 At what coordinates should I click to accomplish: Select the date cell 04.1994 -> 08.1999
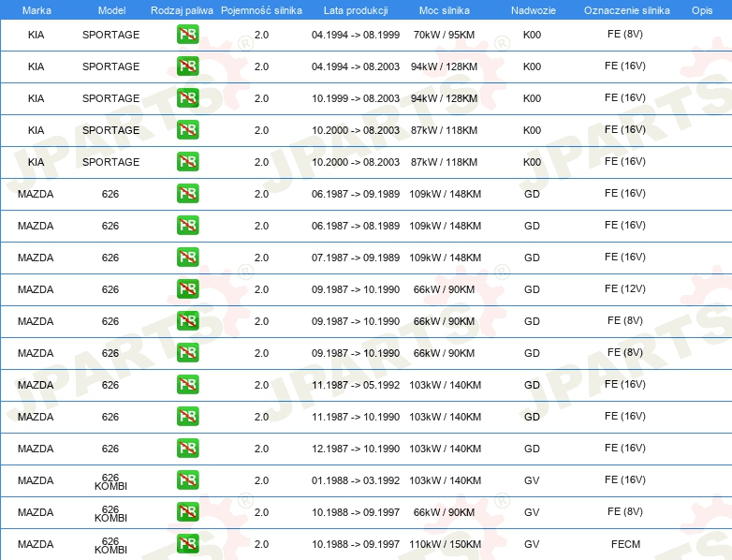(356, 35)
